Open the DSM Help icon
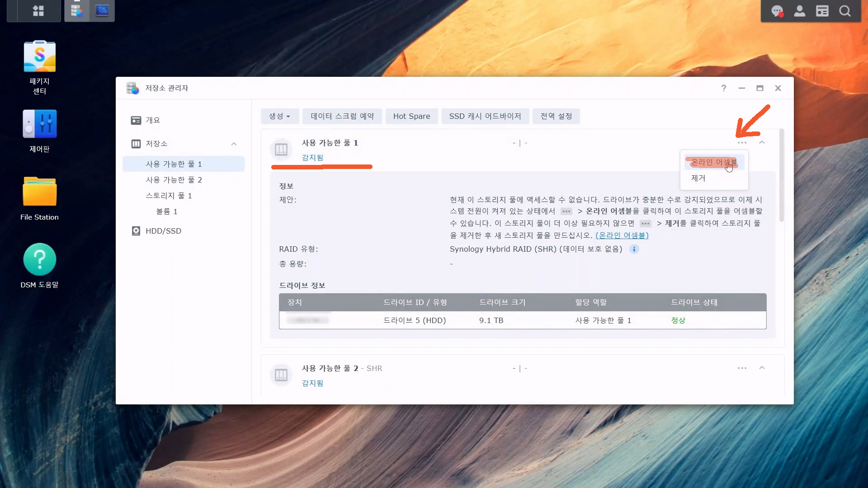This screenshot has height=488, width=868. click(39, 259)
